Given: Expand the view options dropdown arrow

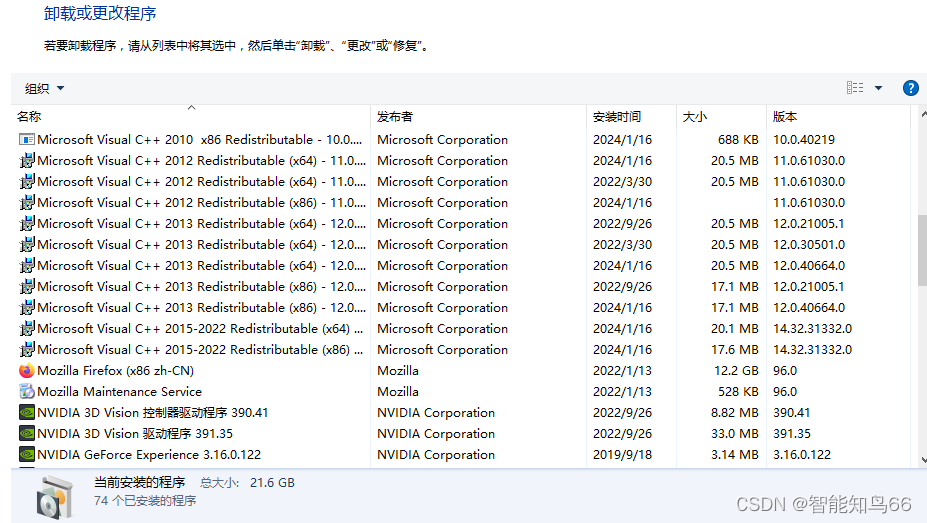Looking at the screenshot, I should tap(879, 88).
